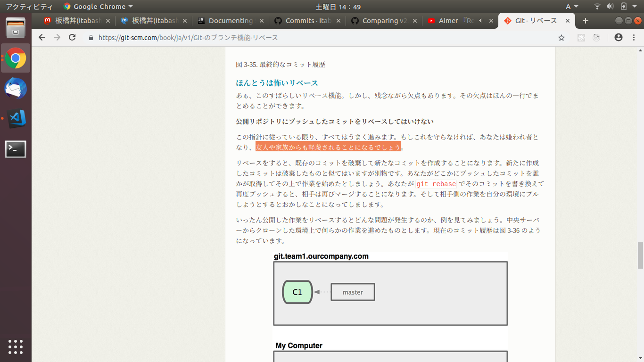
Task: Switch to the Comparing v2 GitHub tab
Action: tap(384, 21)
